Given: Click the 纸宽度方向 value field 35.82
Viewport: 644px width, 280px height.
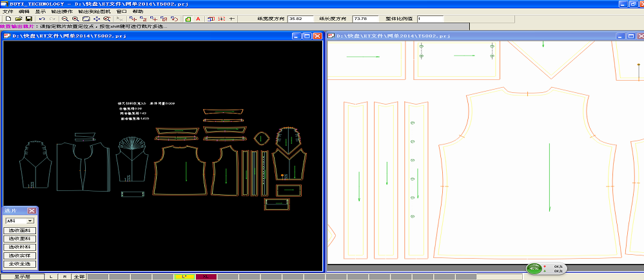Looking at the screenshot, I should point(300,19).
